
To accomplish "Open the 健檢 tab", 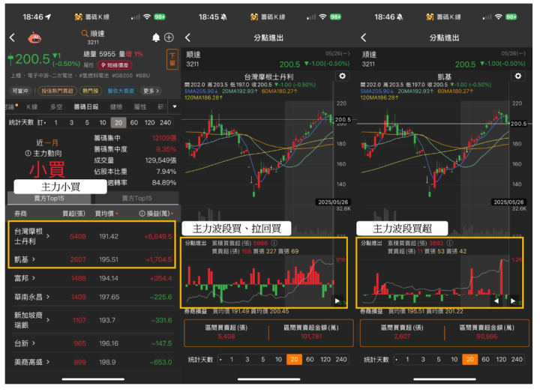I will click(116, 106).
